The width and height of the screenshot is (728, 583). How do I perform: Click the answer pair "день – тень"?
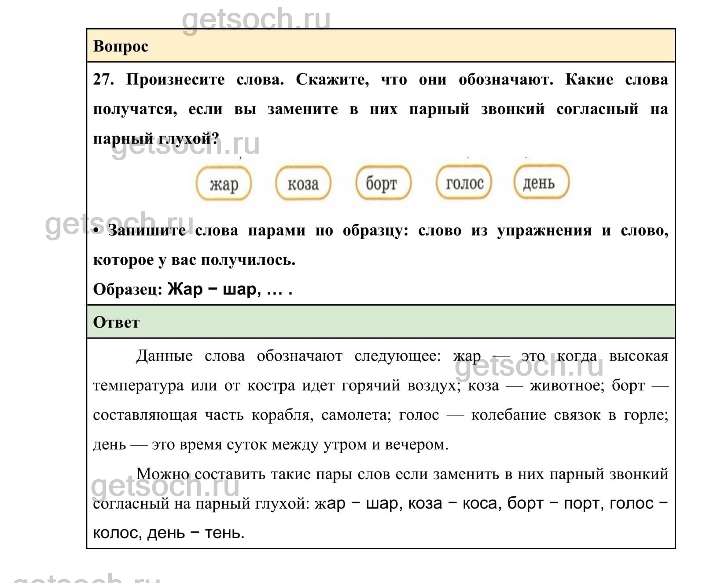tap(195, 533)
